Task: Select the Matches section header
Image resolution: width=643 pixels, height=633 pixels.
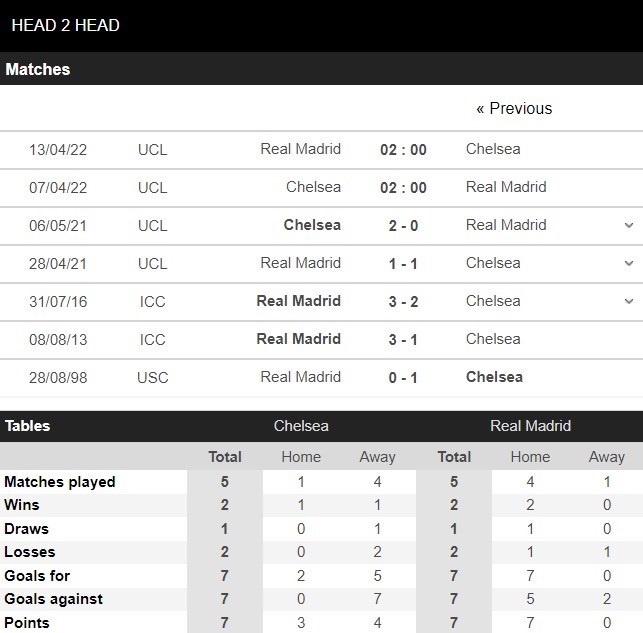Action: [x=38, y=69]
